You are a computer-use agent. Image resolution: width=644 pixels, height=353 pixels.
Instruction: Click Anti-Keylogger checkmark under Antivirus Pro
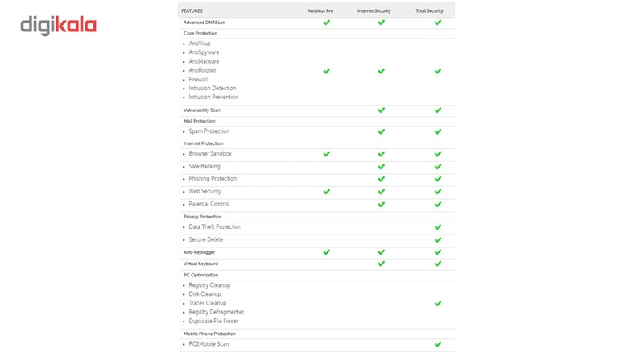[326, 252]
